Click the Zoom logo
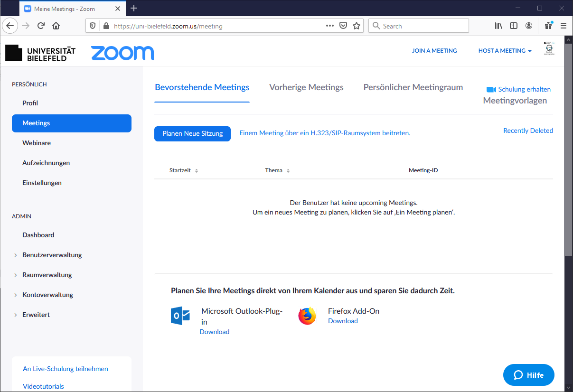Image resolution: width=573 pixels, height=392 pixels. pos(122,53)
